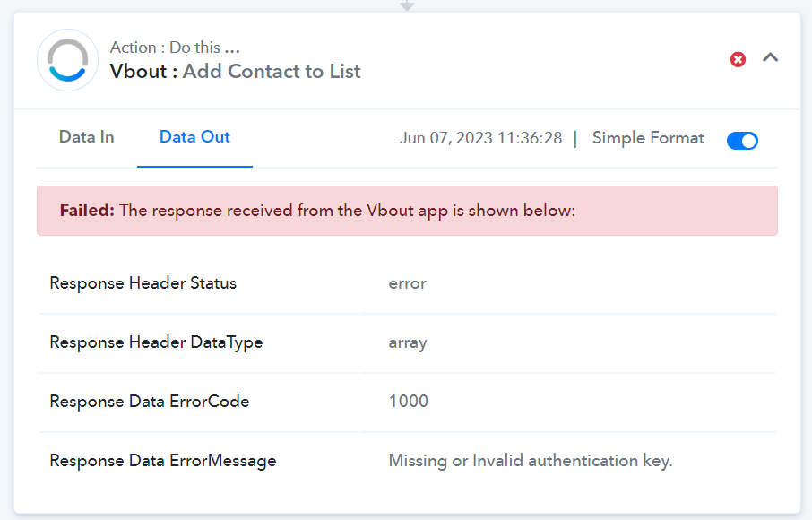This screenshot has height=520, width=812.
Task: Click the error status value
Action: [x=408, y=284]
